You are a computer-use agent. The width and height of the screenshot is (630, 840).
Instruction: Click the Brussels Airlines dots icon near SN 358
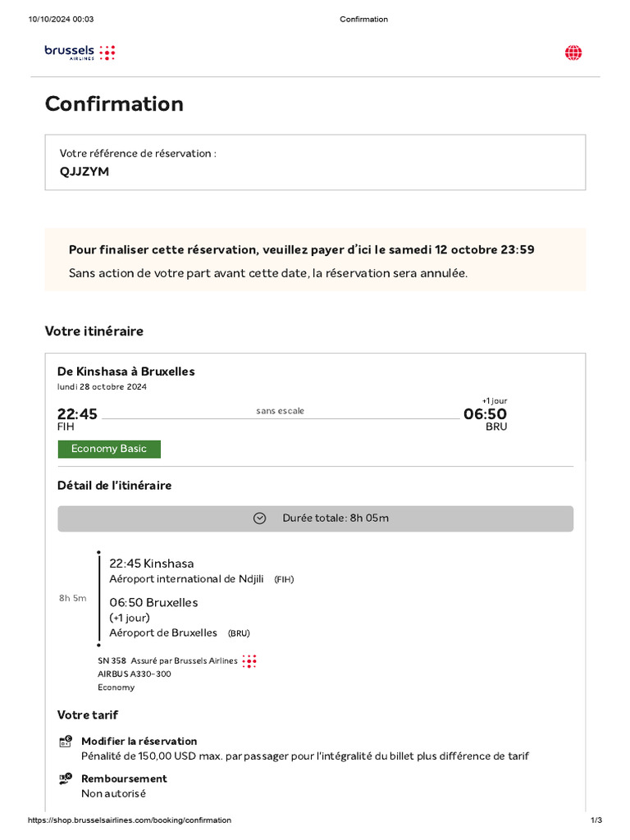click(x=249, y=660)
